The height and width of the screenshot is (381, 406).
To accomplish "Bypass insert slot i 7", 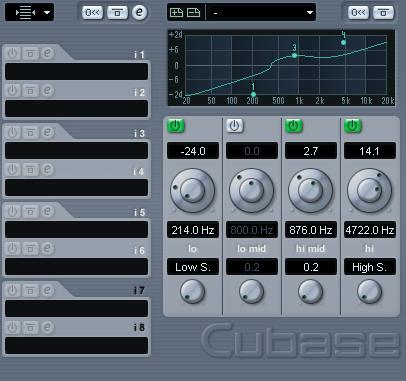I will [x=30, y=290].
